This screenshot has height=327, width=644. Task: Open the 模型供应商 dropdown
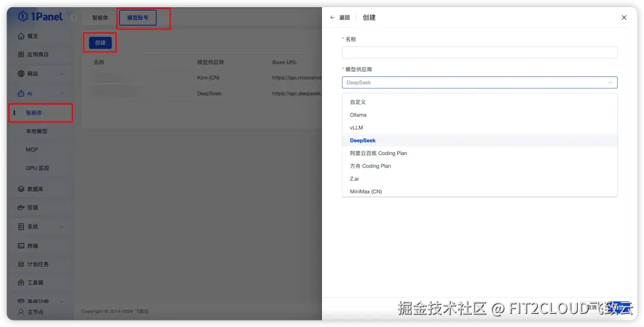[479, 82]
